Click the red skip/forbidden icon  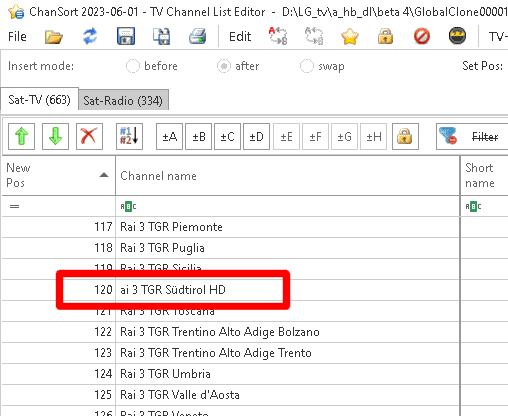click(422, 36)
